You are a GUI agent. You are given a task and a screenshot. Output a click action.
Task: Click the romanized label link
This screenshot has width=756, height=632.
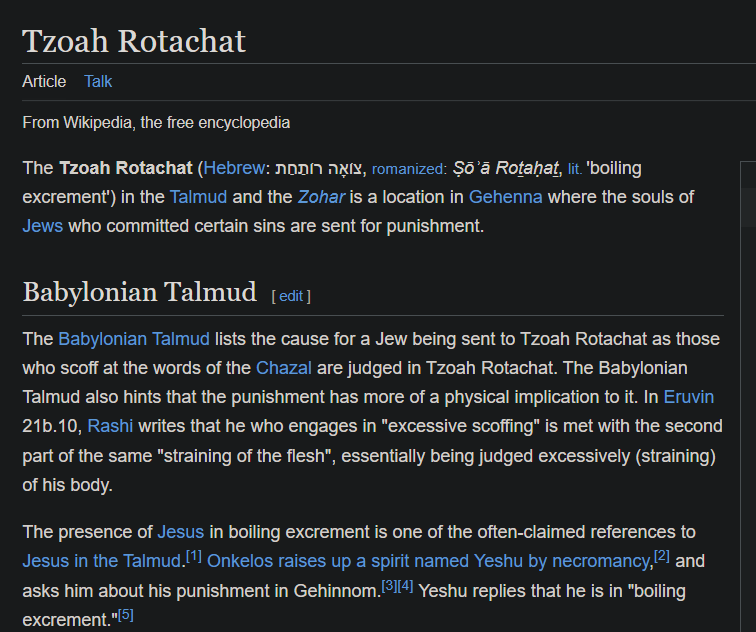(409, 169)
